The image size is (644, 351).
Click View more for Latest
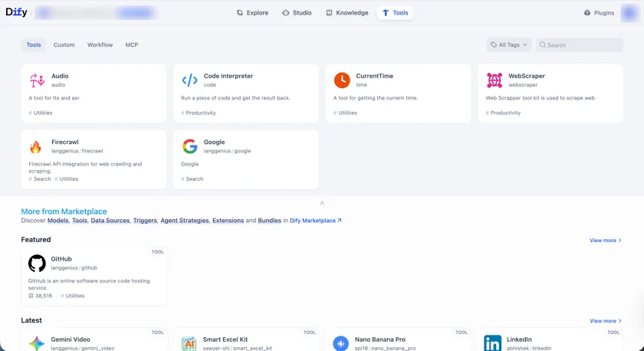(606, 320)
